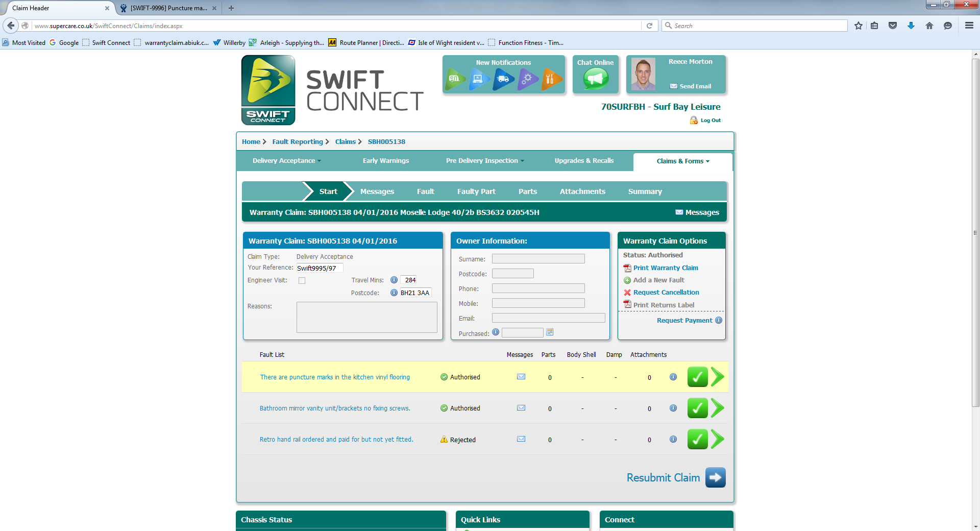Click the Your Reference input field

click(x=320, y=268)
